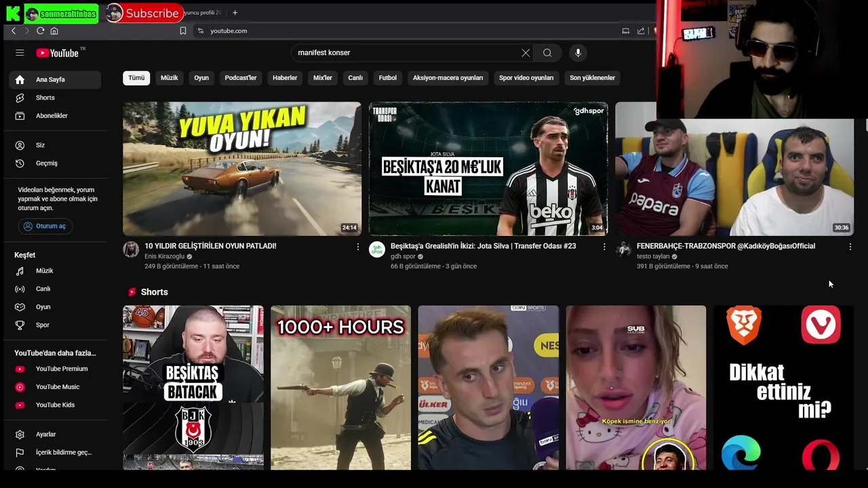Open the 1000+ HOURS short
Screen dimensions: 868x488
(x=340, y=388)
